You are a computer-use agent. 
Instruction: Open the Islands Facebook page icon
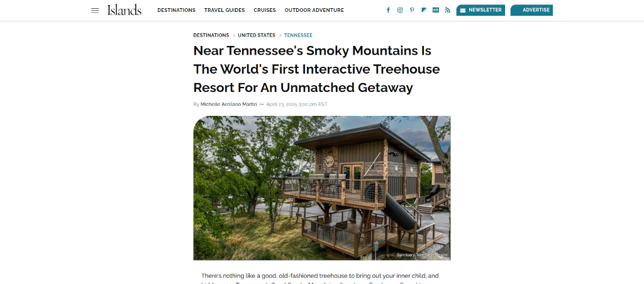[388, 10]
